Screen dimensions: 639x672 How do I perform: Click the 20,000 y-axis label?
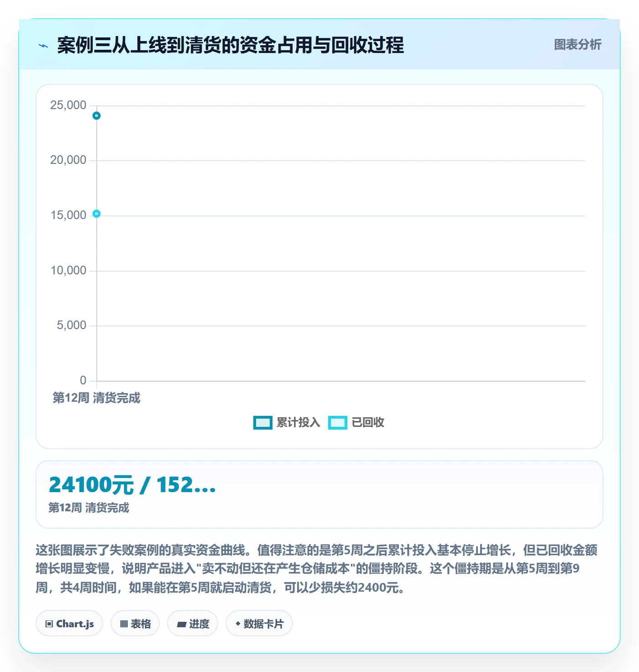pos(68,160)
